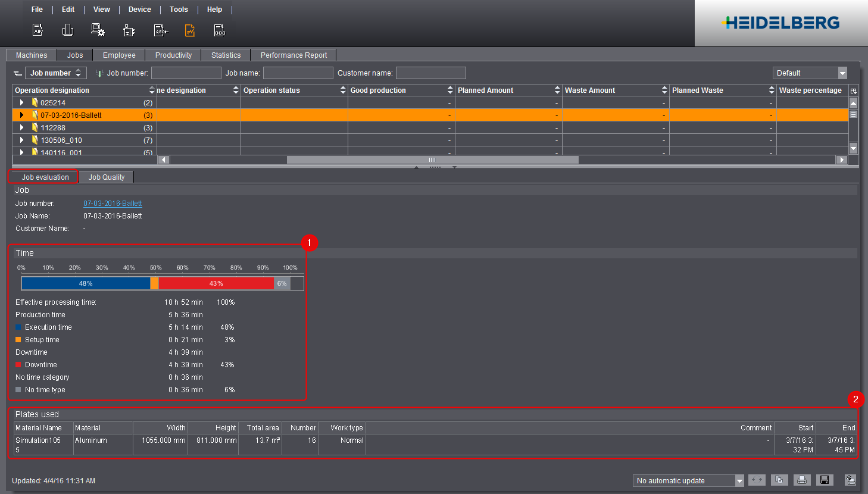Switch to the Job Quality tab
This screenshot has height=494, width=868.
point(107,177)
